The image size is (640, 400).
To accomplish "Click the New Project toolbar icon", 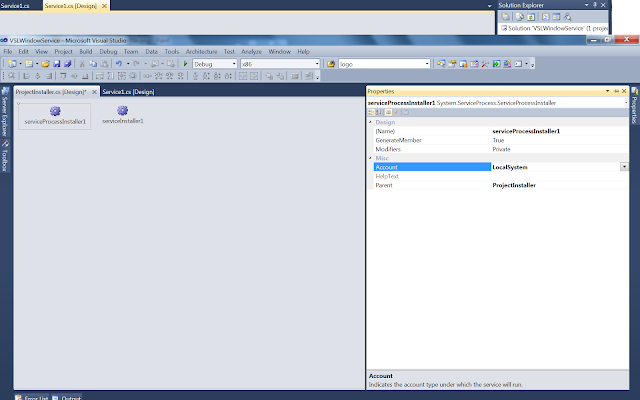I will coord(12,64).
